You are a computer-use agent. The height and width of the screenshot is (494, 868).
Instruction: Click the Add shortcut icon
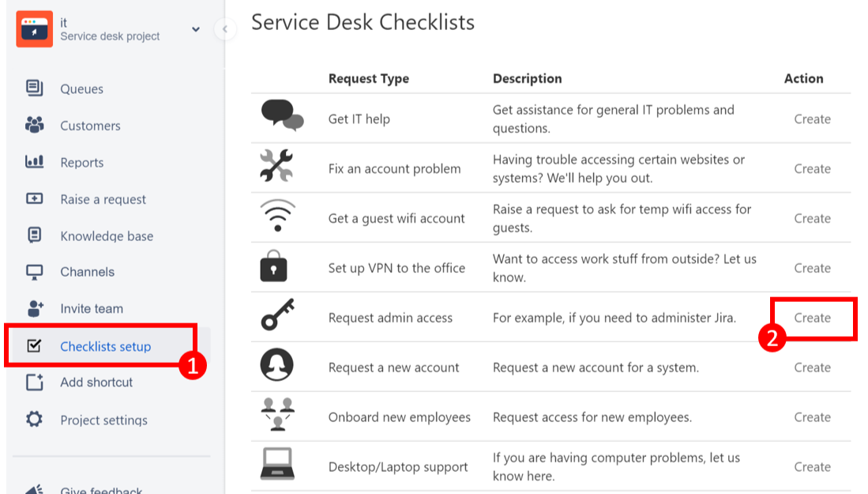click(34, 383)
